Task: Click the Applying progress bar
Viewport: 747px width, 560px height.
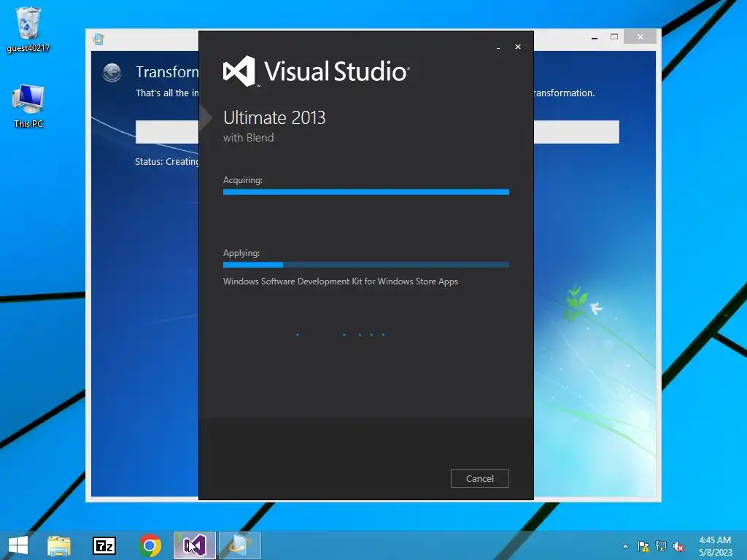Action: coord(366,265)
